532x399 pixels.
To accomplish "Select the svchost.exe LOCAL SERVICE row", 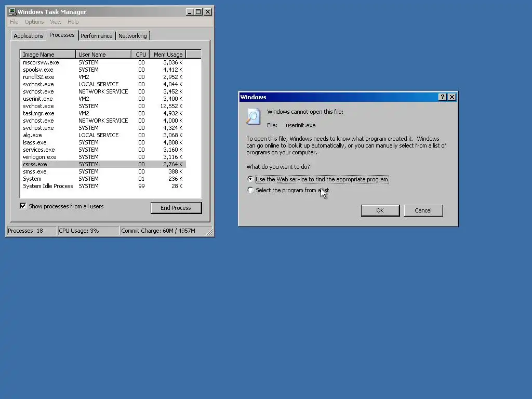I will click(103, 84).
